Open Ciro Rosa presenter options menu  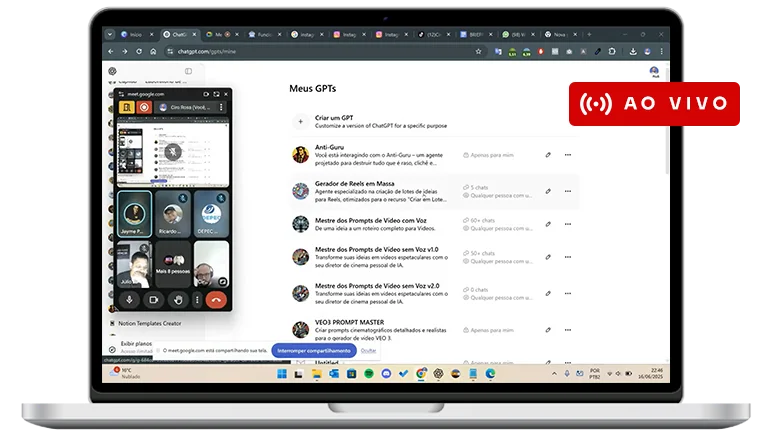point(221,107)
